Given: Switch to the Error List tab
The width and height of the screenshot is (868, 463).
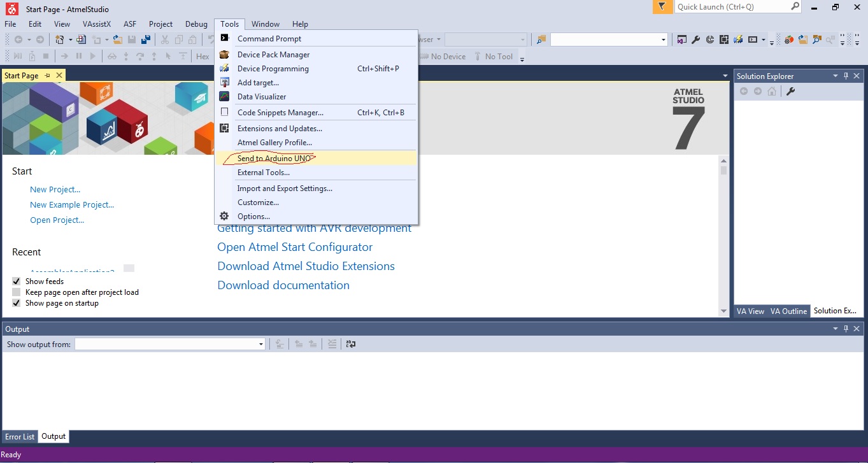Looking at the screenshot, I should (x=20, y=437).
